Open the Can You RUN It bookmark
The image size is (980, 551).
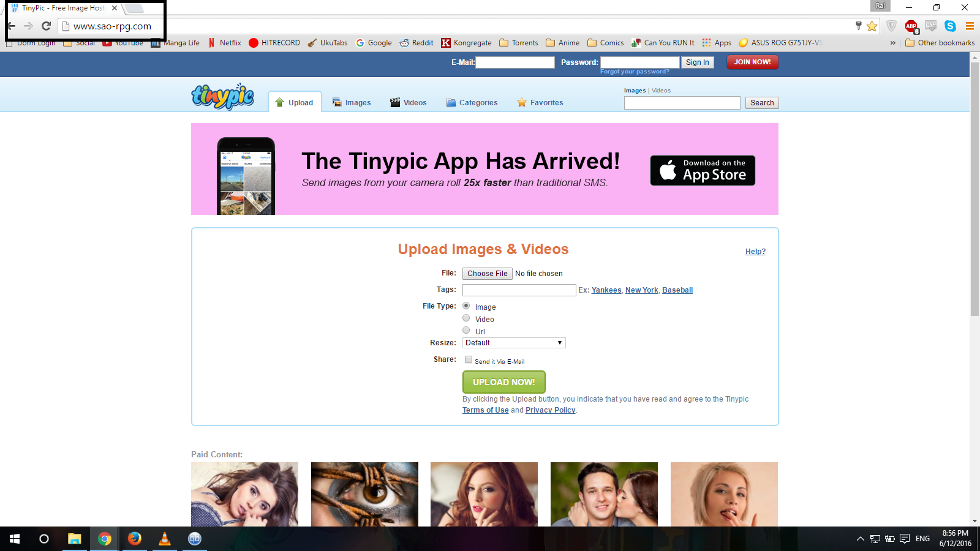663,43
